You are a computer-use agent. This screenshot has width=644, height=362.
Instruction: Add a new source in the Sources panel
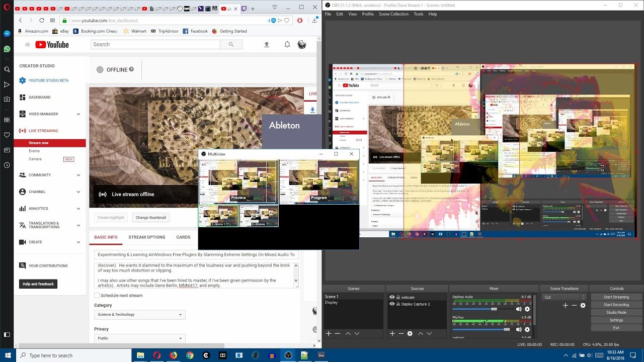pyautogui.click(x=392, y=333)
